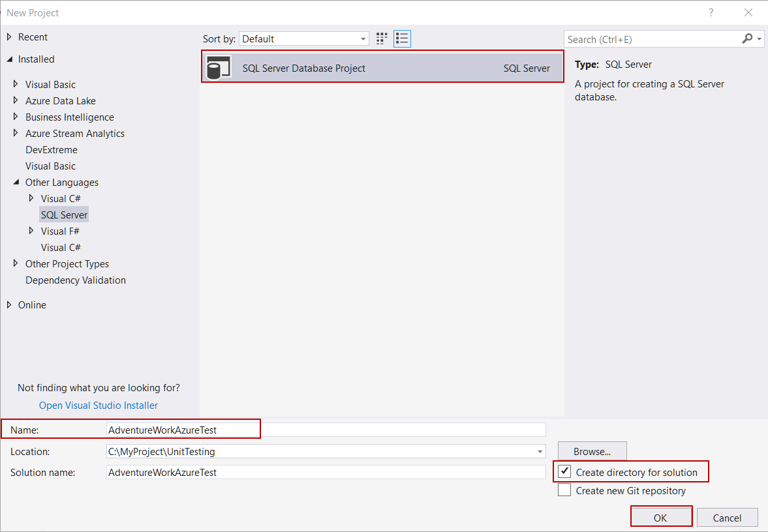The width and height of the screenshot is (768, 532).
Task: Click inside the Name input field
Action: [x=183, y=429]
